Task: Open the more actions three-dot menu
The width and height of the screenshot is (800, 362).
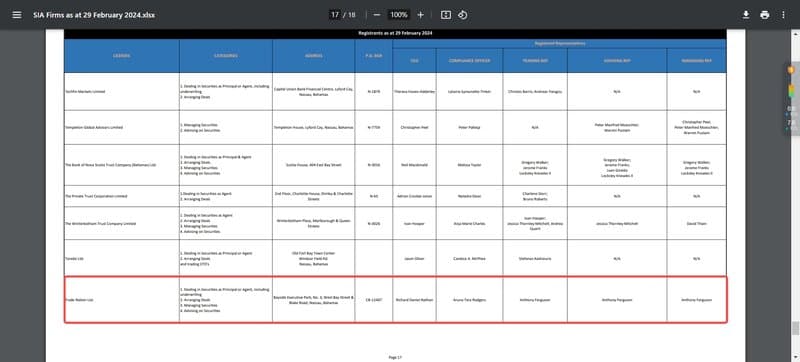Action: 783,15
